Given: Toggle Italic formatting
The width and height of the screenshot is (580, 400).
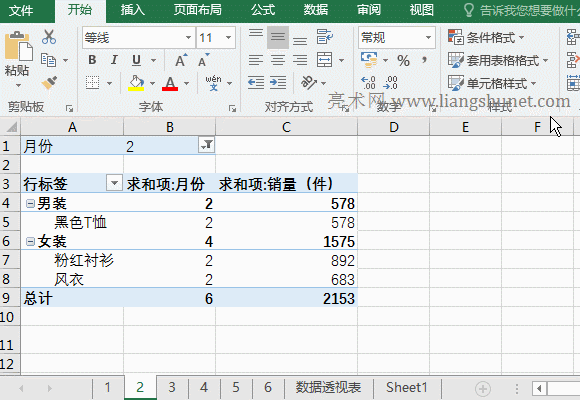Looking at the screenshot, I should (114, 60).
